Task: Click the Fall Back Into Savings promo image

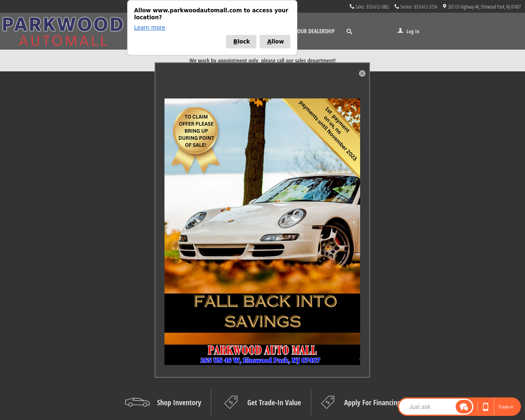Action: point(262,232)
